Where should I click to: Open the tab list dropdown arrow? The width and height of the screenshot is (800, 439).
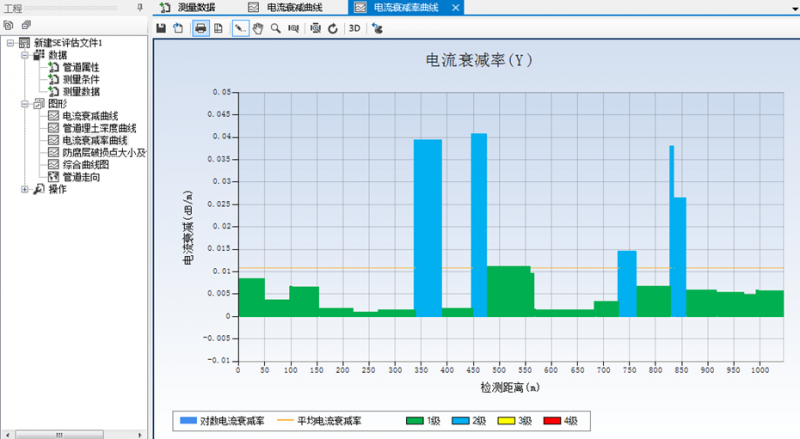pyautogui.click(x=794, y=9)
